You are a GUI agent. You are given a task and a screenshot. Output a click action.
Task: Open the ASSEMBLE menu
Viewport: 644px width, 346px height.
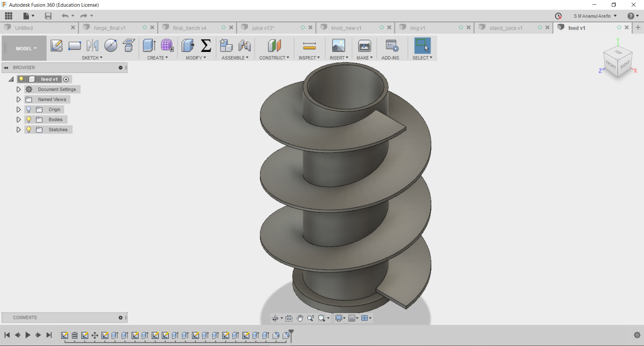pyautogui.click(x=235, y=58)
